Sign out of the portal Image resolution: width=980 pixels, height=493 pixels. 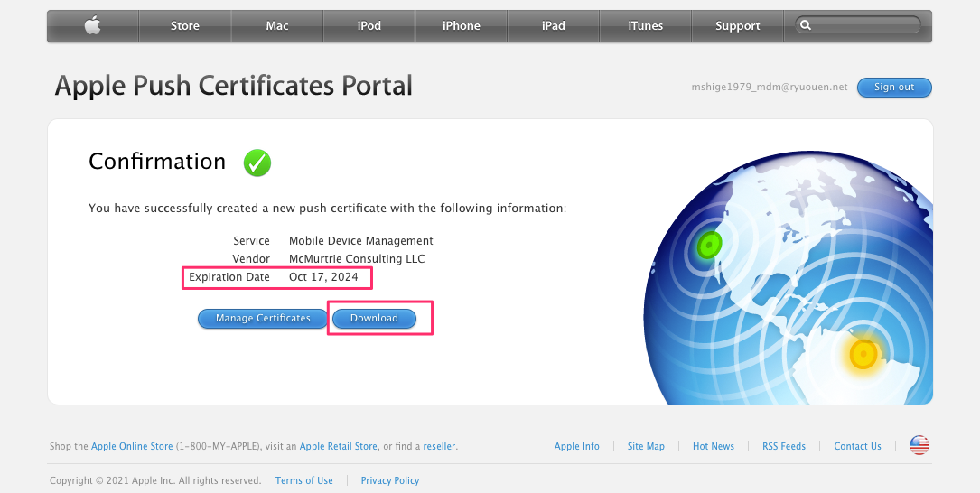[894, 88]
